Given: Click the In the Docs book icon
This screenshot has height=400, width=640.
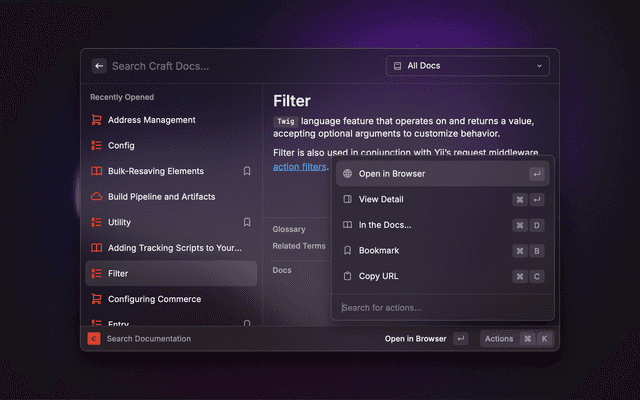Looking at the screenshot, I should click(x=348, y=225).
